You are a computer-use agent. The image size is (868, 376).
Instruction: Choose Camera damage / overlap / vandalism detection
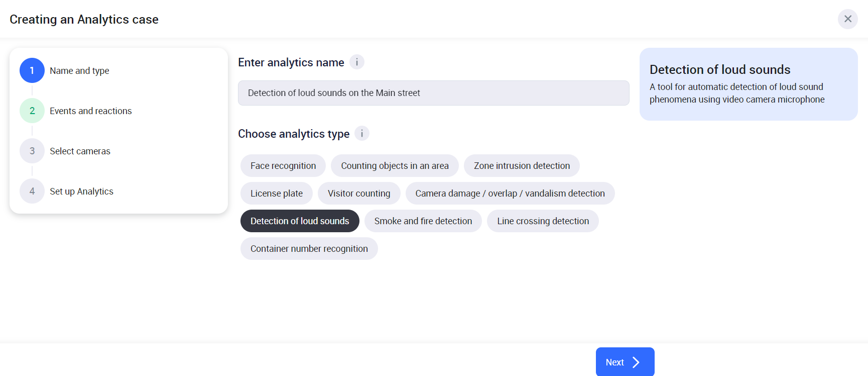[x=510, y=194]
